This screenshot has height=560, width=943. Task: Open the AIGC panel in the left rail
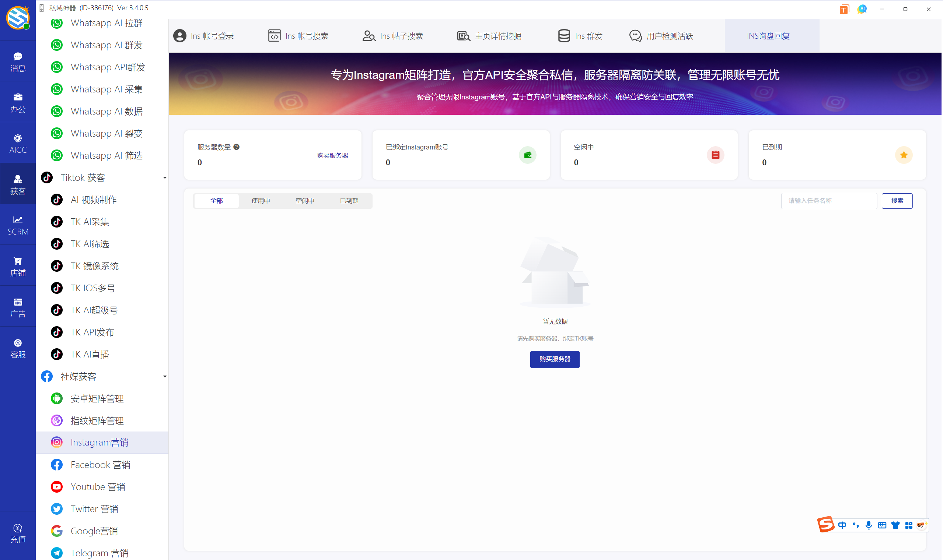pyautogui.click(x=18, y=143)
